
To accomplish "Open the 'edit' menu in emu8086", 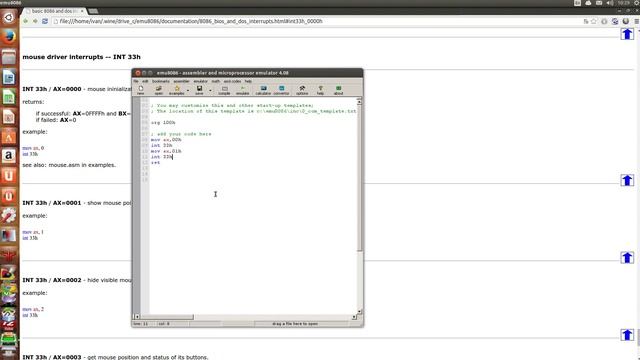I will pyautogui.click(x=145, y=81).
